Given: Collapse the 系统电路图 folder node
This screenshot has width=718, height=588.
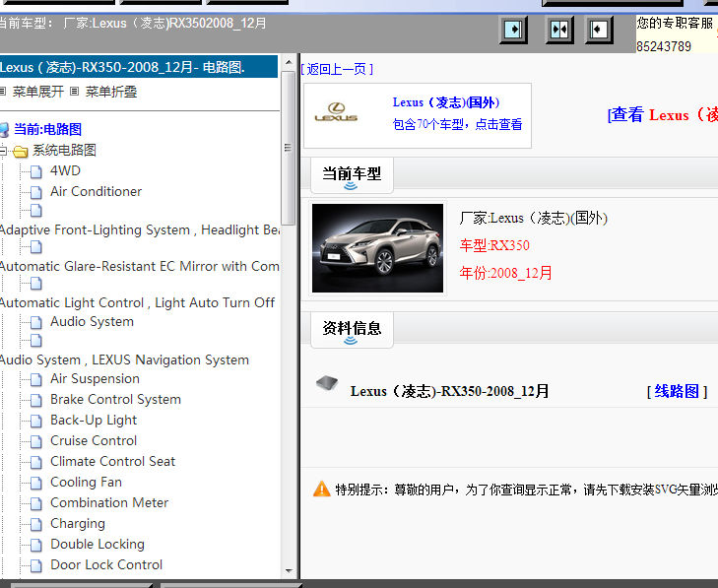Looking at the screenshot, I should (x=3, y=151).
